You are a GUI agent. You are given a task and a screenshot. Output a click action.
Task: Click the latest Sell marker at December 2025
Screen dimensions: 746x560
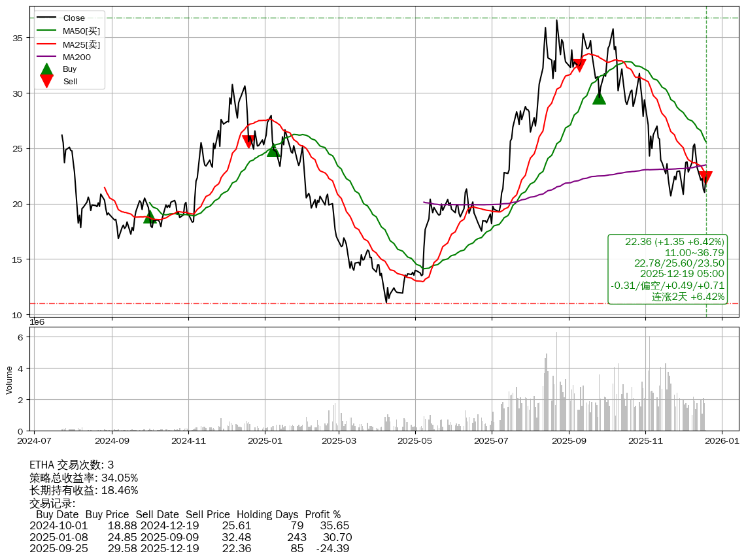(705, 177)
